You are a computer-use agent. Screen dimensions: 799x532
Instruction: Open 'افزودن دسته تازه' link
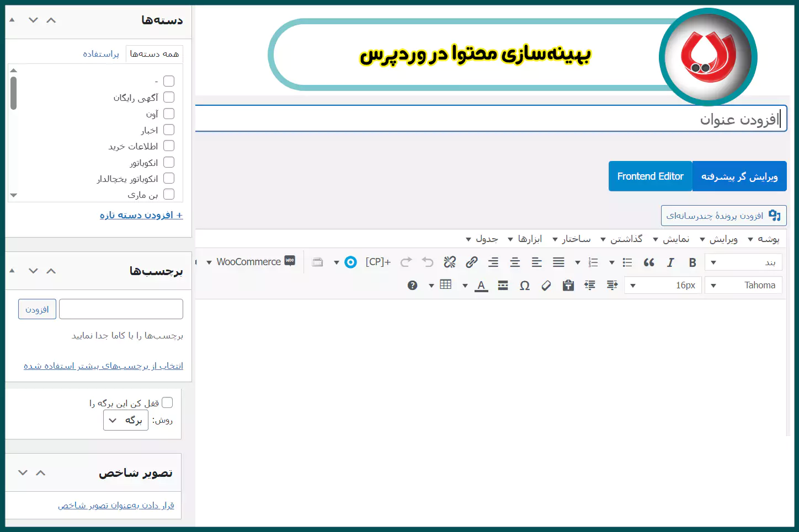pos(141,215)
